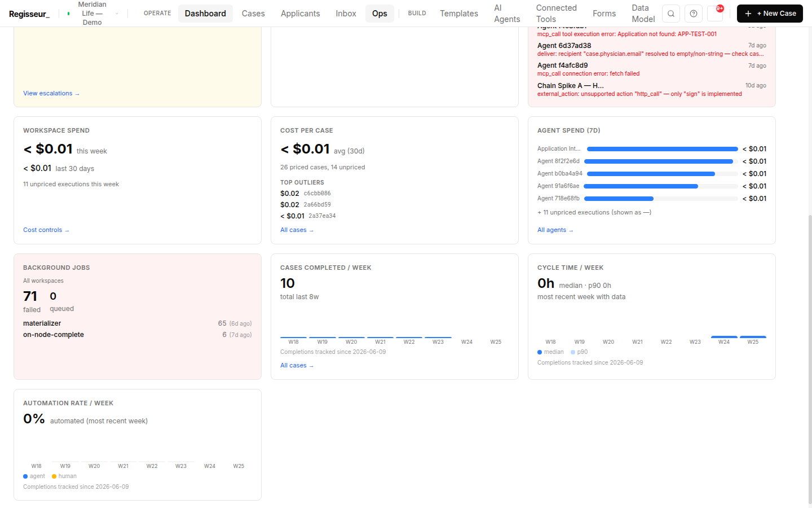Toggle the human legend item
Viewport: 812px width, 508px height.
[x=64, y=476]
